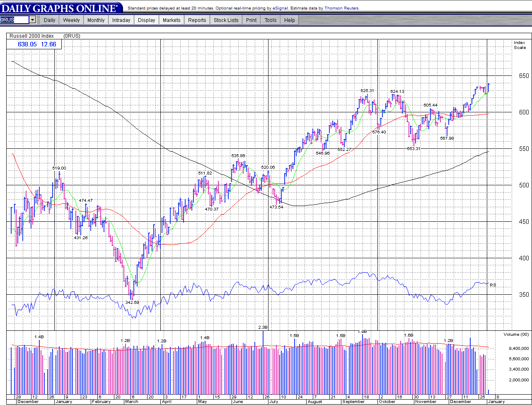Click the 2.3B volume spike label
532x405 pixels.
click(x=263, y=327)
